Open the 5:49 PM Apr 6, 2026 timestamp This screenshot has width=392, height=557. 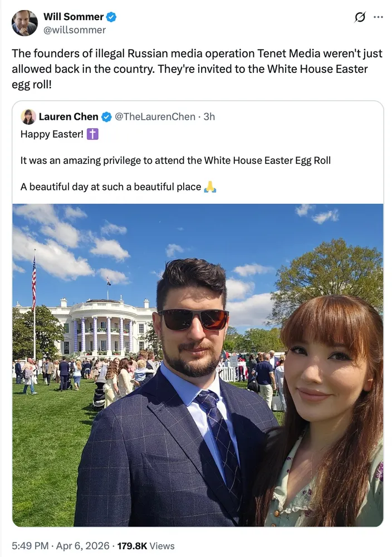click(x=60, y=546)
